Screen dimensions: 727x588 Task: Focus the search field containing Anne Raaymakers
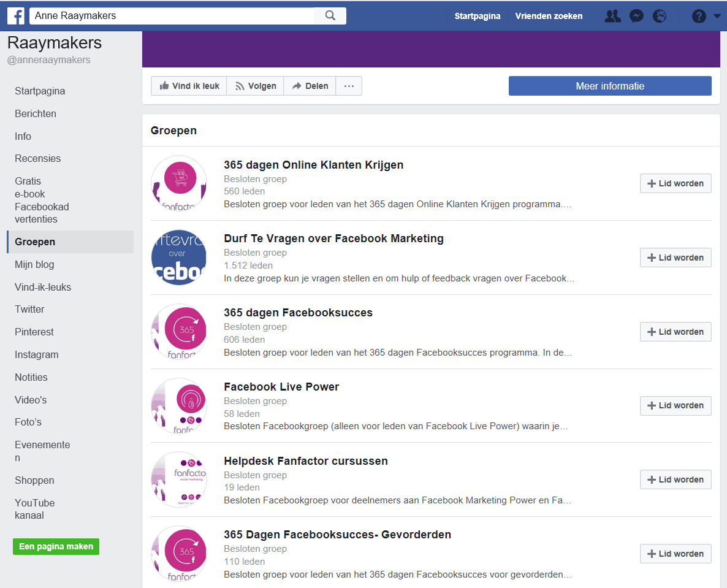(x=172, y=16)
